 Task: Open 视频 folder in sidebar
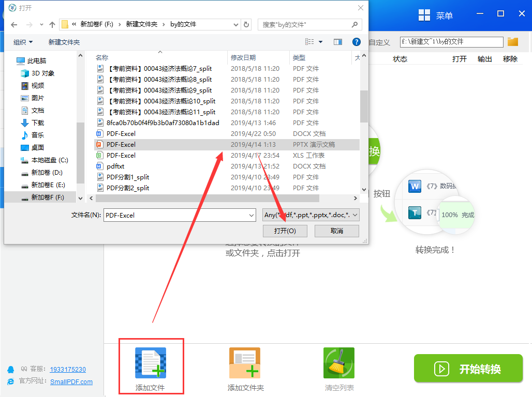(x=33, y=85)
